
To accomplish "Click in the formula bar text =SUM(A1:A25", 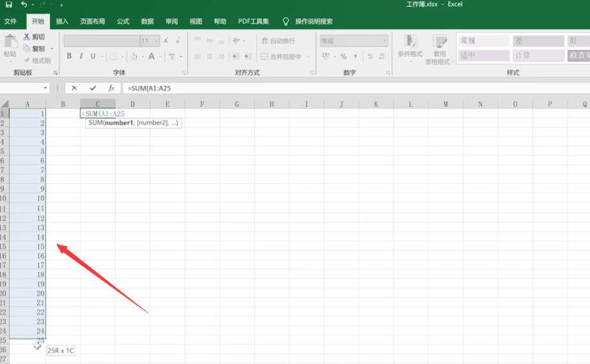I will click(150, 88).
